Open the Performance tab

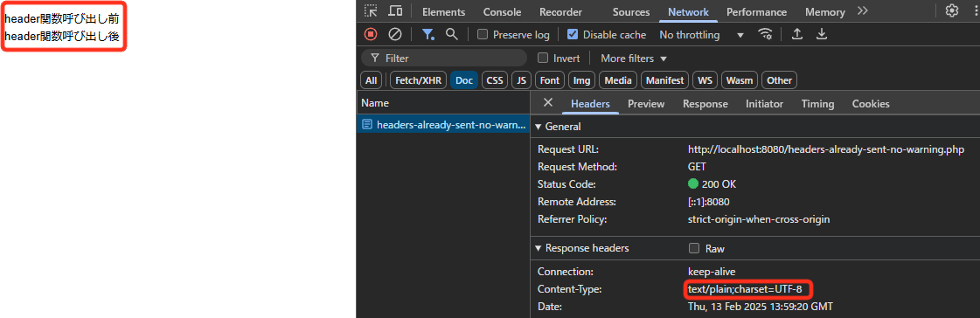(756, 12)
